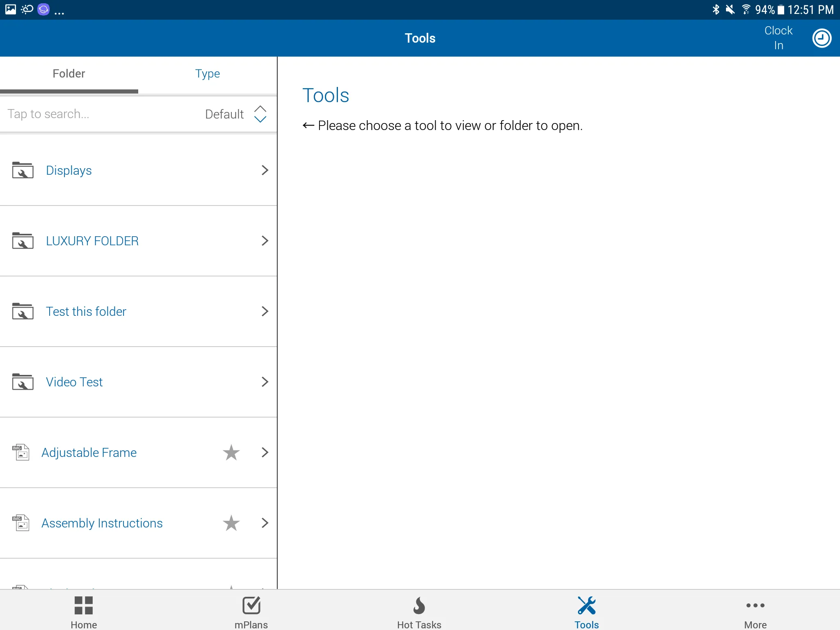Tap the battery status icon
The width and height of the screenshot is (840, 630).
(x=781, y=9)
